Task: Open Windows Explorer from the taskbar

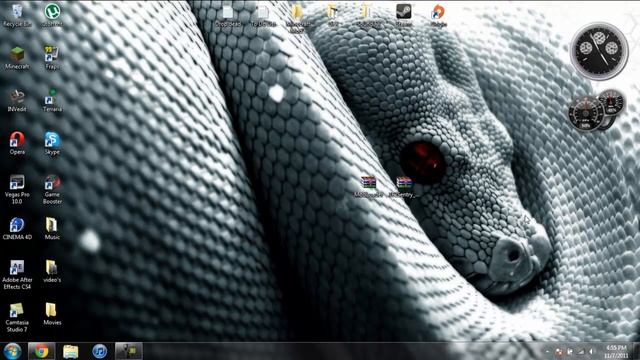Action: 71,351
